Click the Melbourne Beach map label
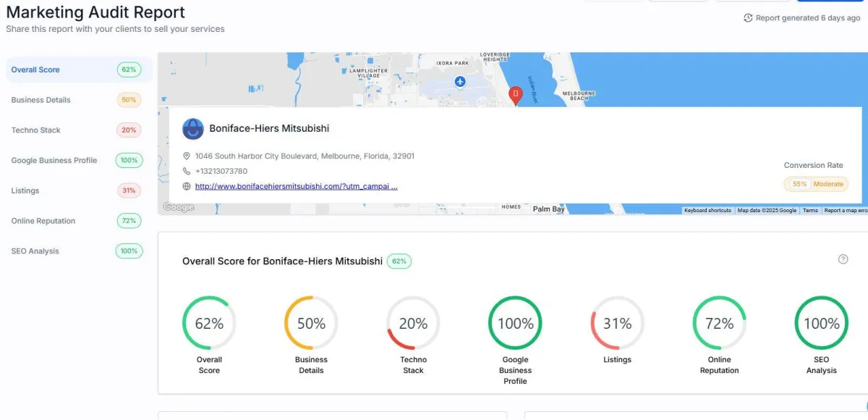The width and height of the screenshot is (868, 420). pyautogui.click(x=579, y=96)
